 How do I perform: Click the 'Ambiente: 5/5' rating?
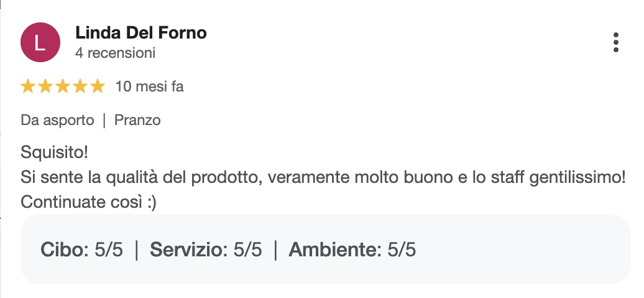[x=352, y=250]
